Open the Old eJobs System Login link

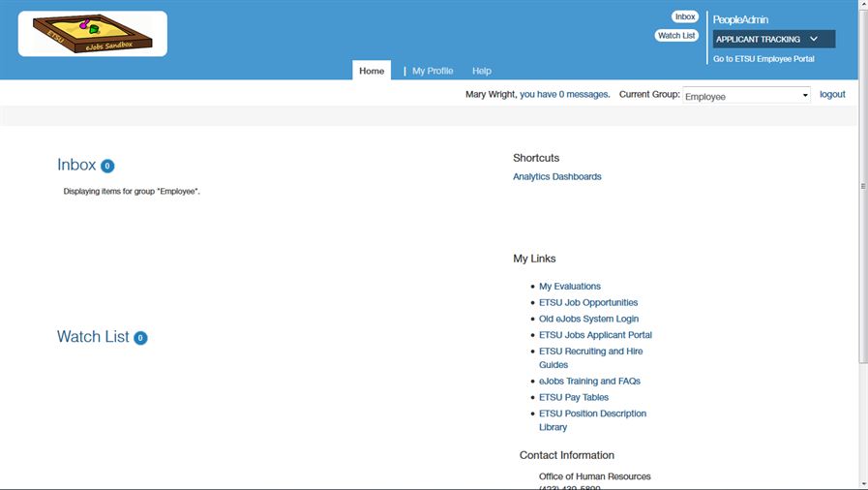(x=588, y=319)
